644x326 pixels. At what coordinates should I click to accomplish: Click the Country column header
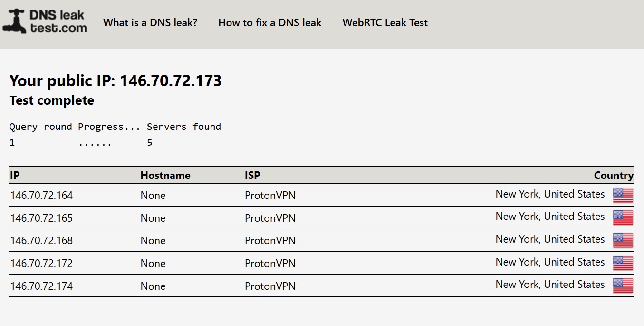point(614,175)
